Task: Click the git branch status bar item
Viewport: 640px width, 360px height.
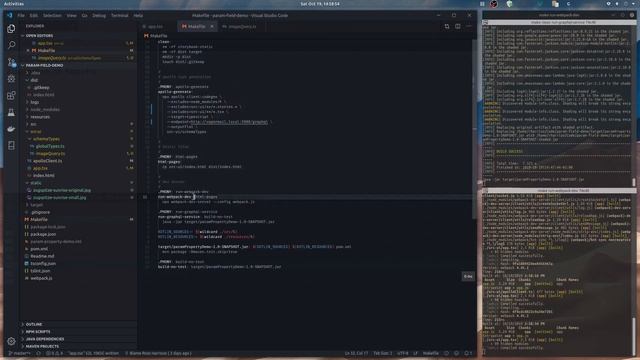Action: [20, 353]
